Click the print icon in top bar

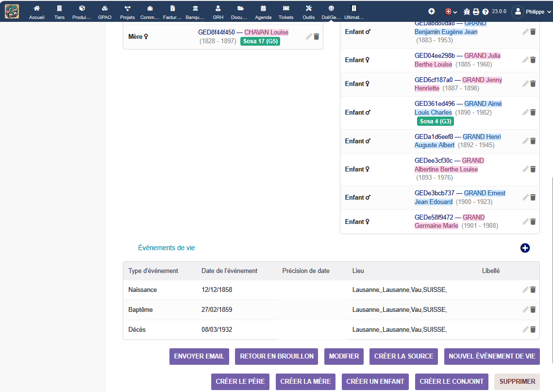(x=476, y=12)
